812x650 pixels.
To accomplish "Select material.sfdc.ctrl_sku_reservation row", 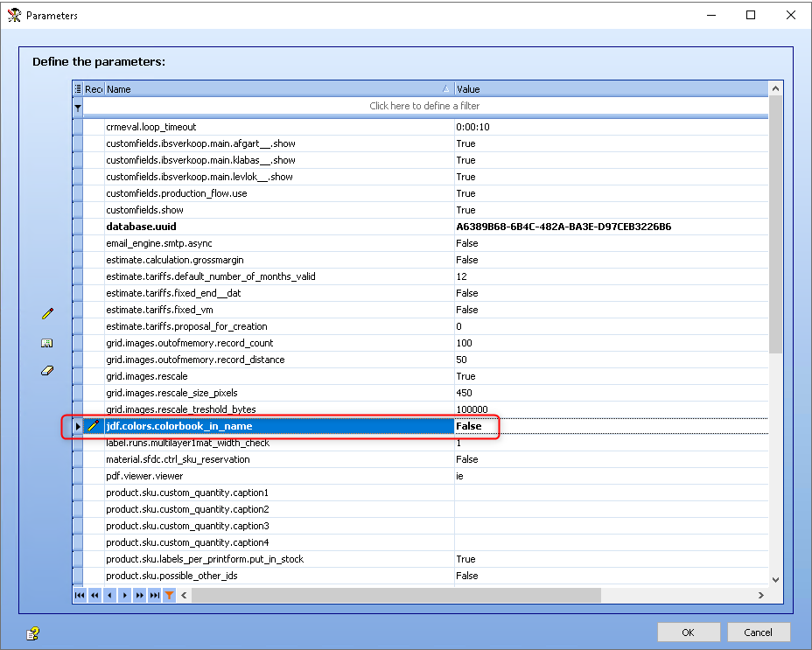I will [x=420, y=459].
